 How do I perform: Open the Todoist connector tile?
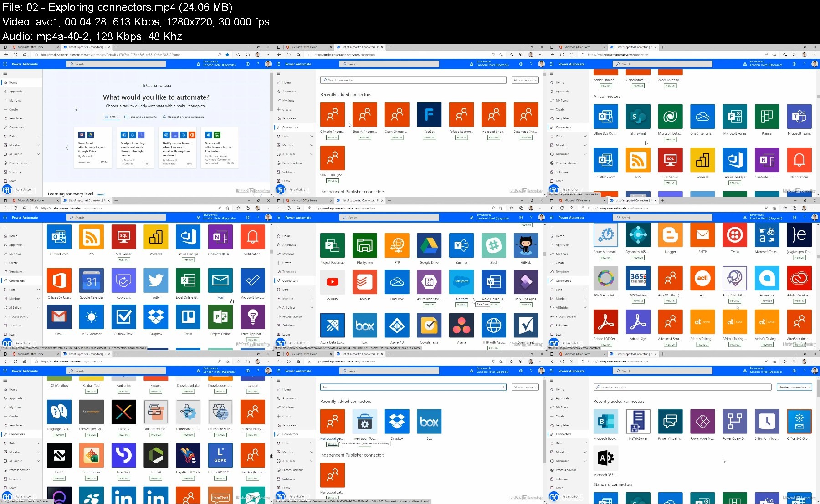click(x=365, y=282)
